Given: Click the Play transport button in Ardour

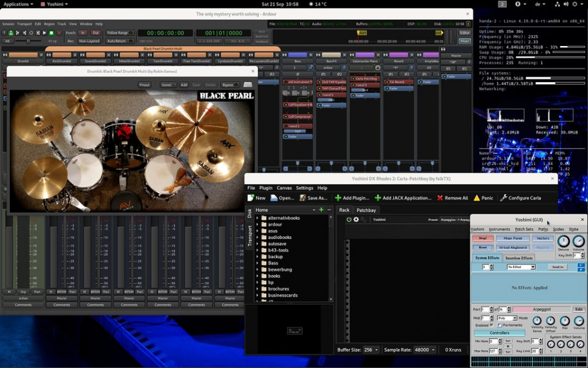Looking at the screenshot, I should [x=45, y=33].
